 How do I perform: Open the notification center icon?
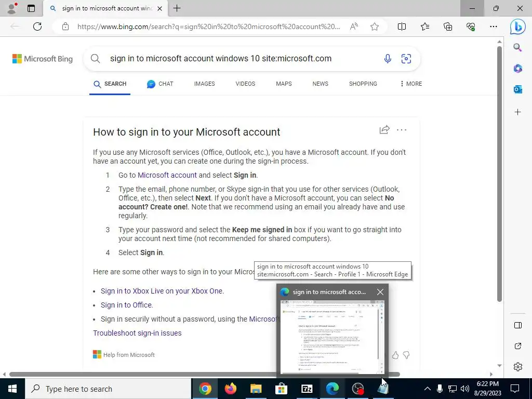(x=515, y=389)
